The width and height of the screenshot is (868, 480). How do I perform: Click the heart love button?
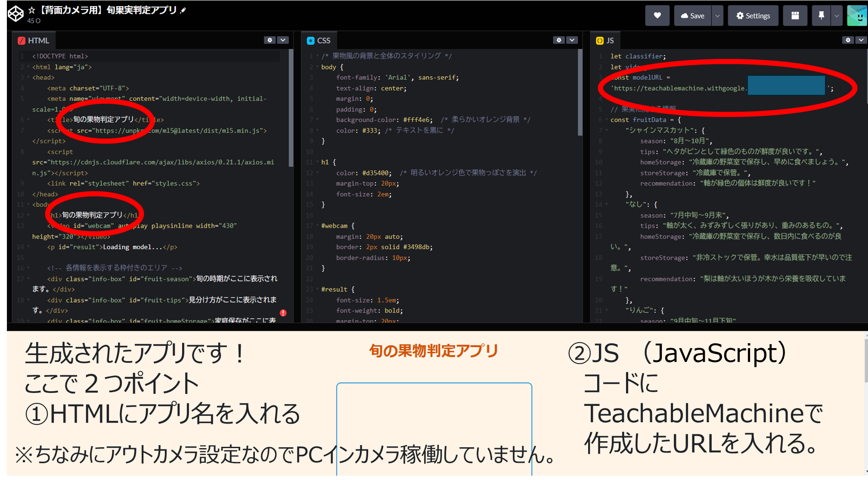pos(657,16)
